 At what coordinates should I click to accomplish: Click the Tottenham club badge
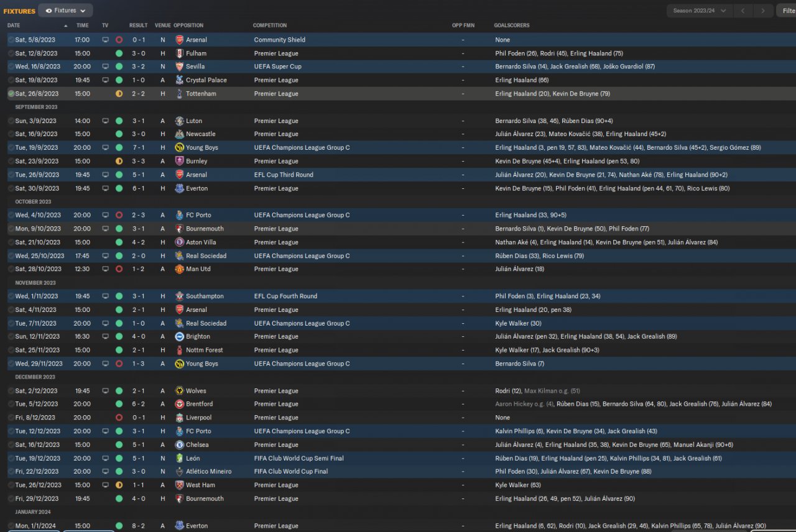pyautogui.click(x=180, y=94)
